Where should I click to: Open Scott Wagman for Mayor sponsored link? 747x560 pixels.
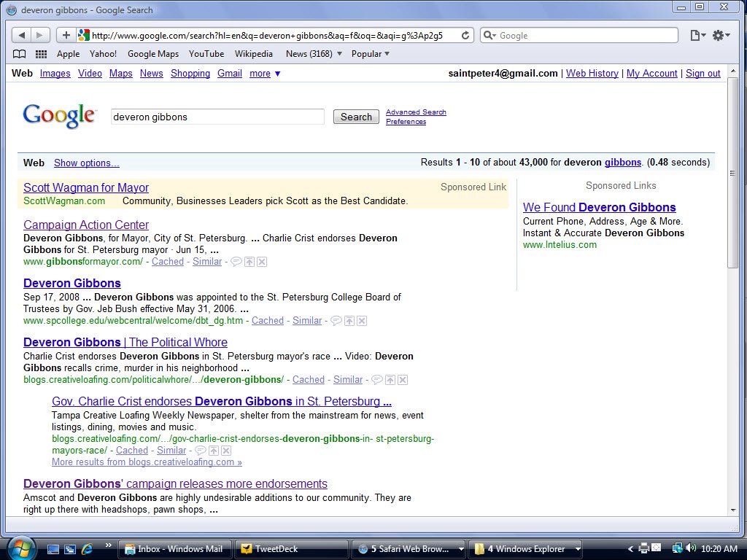click(x=86, y=187)
